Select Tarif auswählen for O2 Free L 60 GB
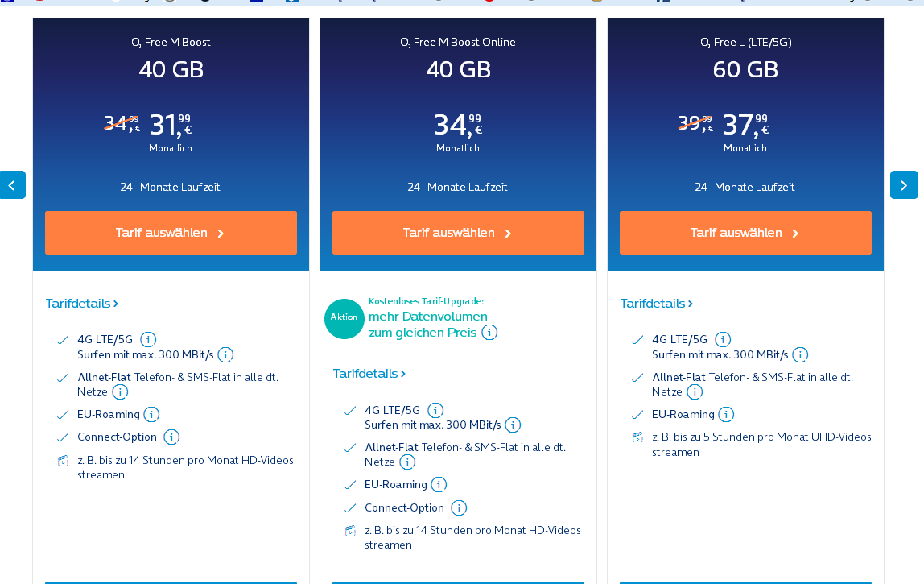Screen dimensions: 924x584 (745, 233)
